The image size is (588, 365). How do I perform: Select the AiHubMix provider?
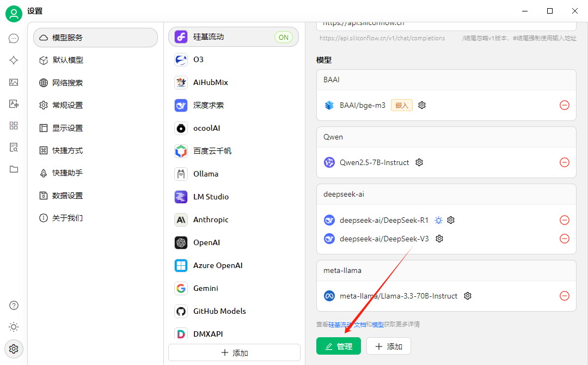click(234, 82)
